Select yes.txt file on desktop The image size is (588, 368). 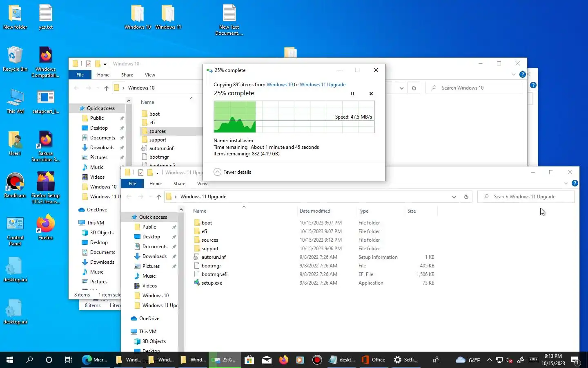[x=46, y=17]
